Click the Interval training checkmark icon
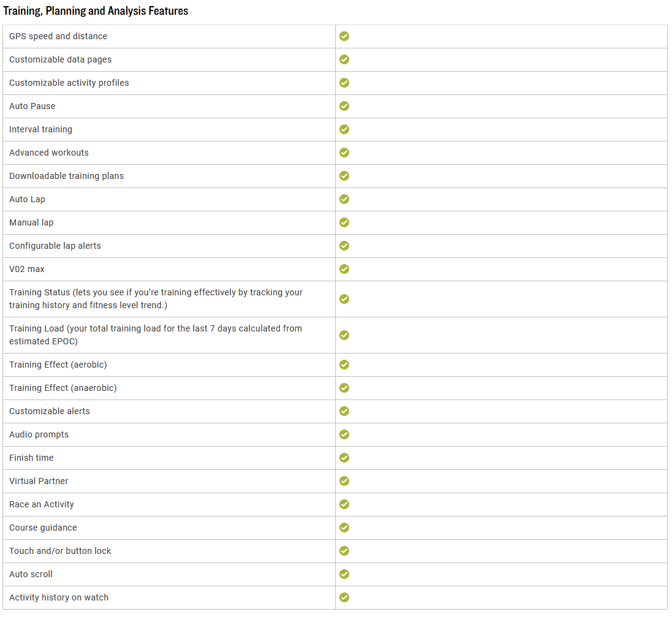 pyautogui.click(x=344, y=129)
